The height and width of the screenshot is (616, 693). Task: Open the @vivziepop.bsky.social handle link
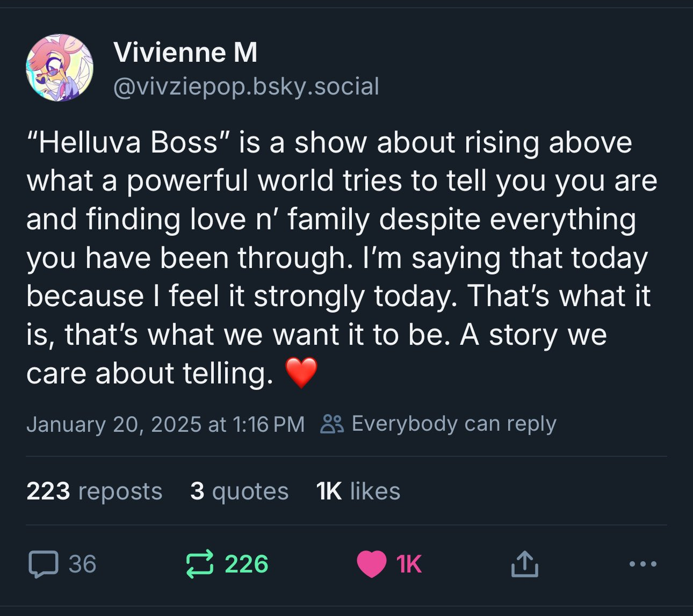click(x=246, y=86)
